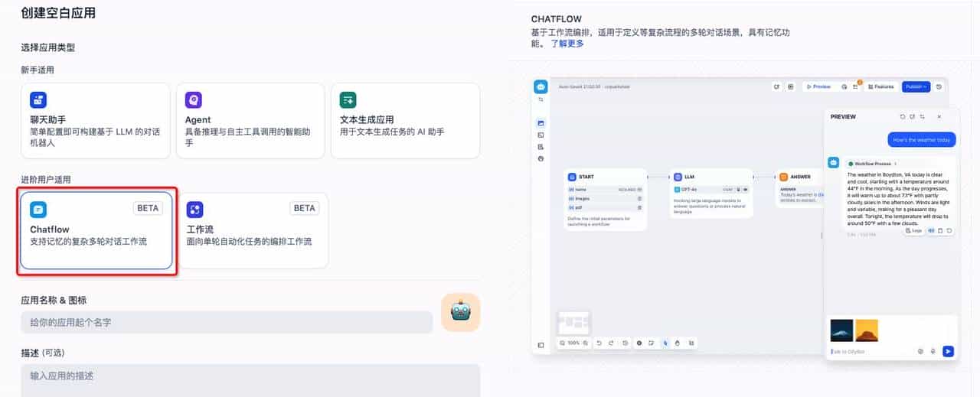
Task: Select the Chatflow title text
Action: 50,229
